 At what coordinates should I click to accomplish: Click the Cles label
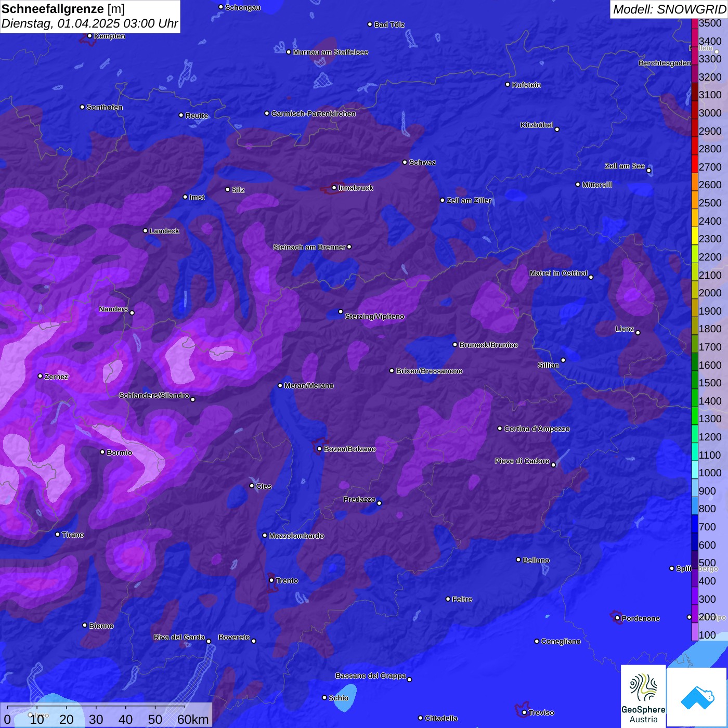[264, 486]
